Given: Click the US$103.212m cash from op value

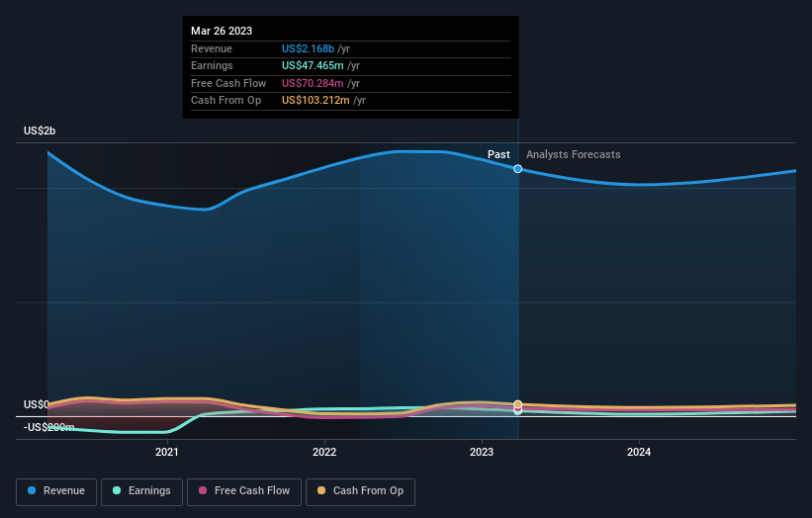Looking at the screenshot, I should coord(316,101).
